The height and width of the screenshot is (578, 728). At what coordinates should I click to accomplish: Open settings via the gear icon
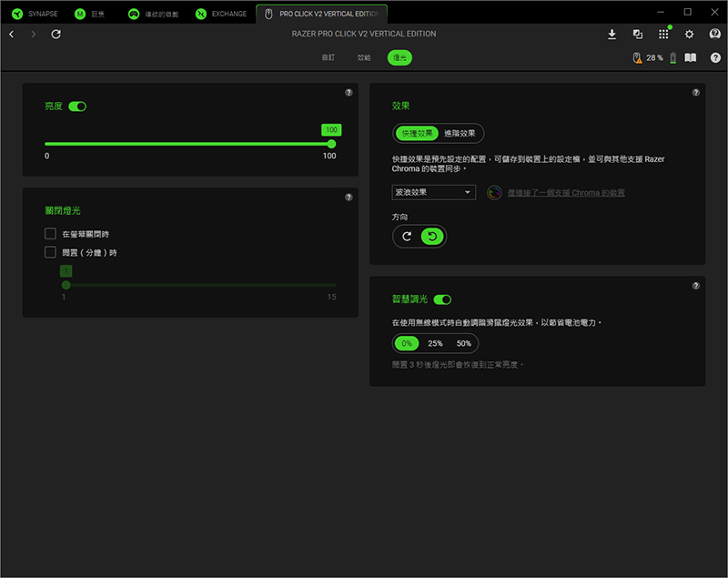click(689, 34)
